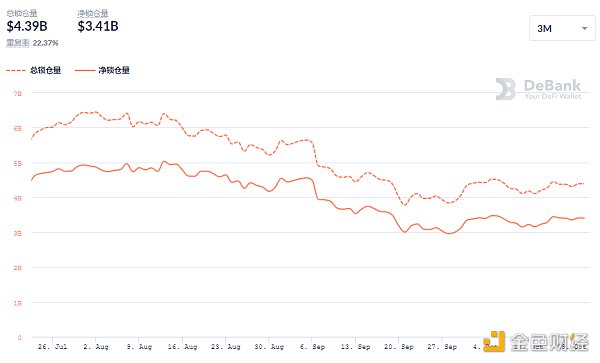Toggle the solid 净锁仓量 legend series
This screenshot has width=600, height=363.
point(102,70)
